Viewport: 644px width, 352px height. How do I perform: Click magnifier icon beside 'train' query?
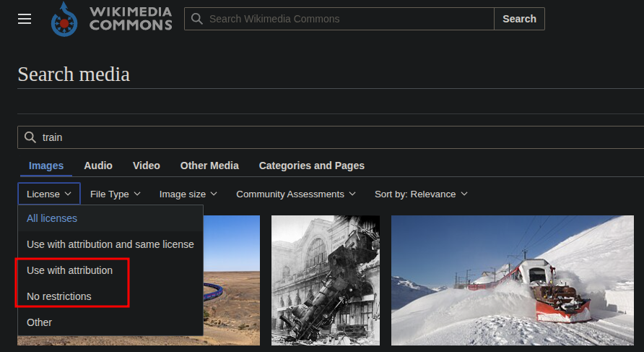point(30,137)
